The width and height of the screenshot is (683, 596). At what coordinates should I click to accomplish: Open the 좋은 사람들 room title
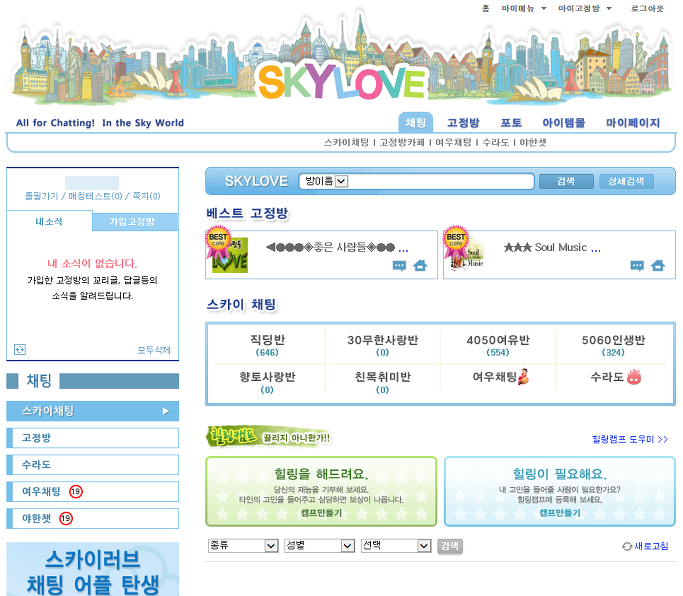pos(337,247)
